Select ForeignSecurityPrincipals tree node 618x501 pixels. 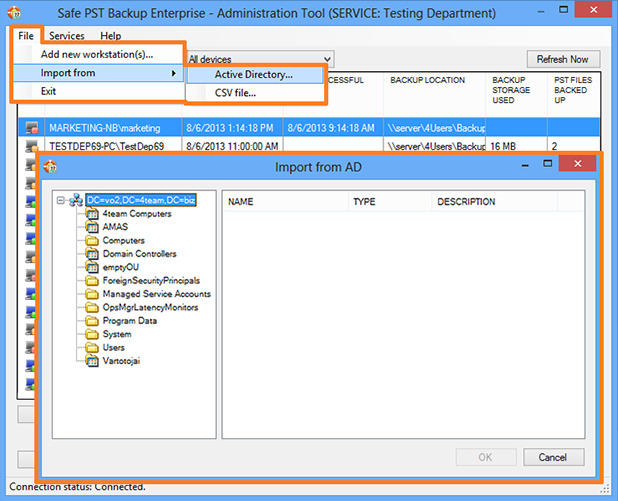[x=151, y=281]
